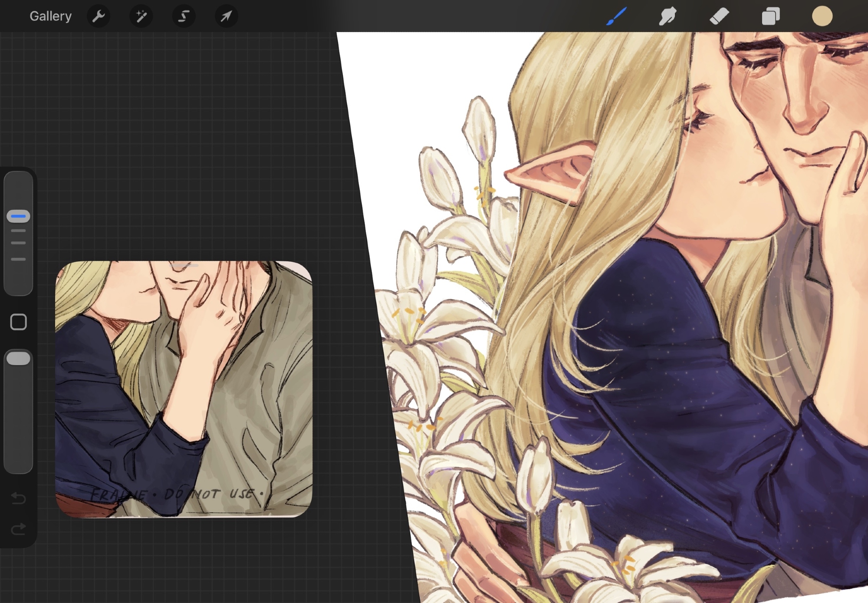
Task: Open the Gallery view
Action: (x=50, y=16)
